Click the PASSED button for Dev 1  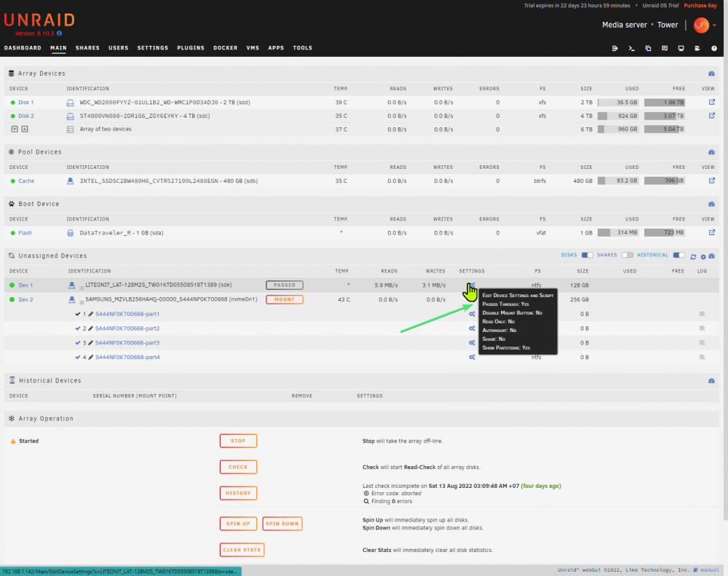[x=285, y=285]
